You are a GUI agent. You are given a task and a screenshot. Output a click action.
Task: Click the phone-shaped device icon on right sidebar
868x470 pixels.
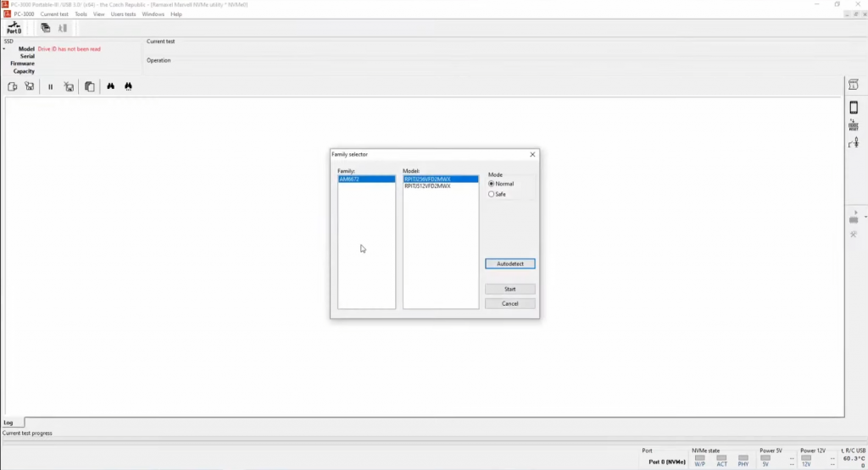[x=854, y=108]
